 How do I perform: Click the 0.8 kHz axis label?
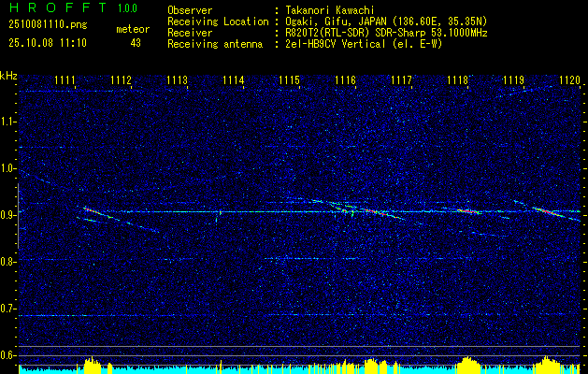(8, 262)
